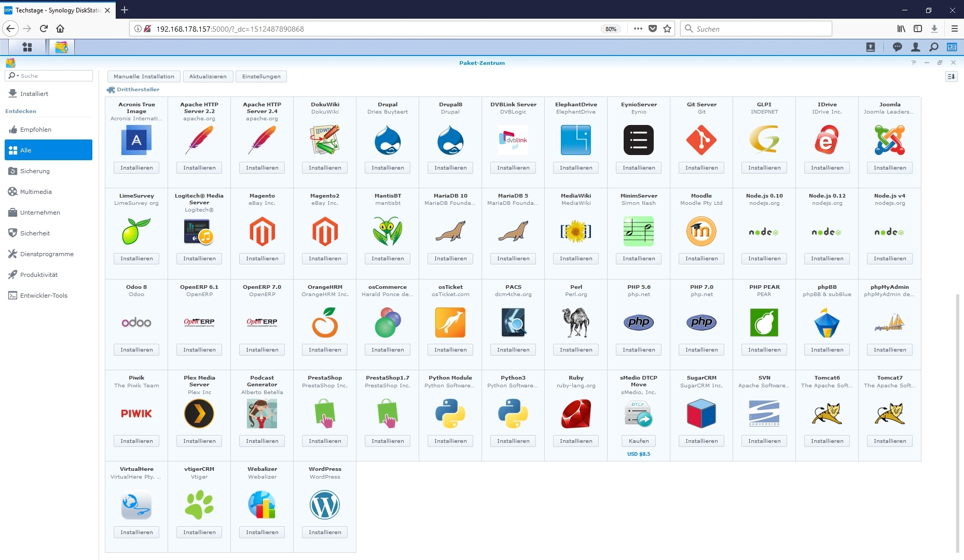Click the WordPress package icon
Screen dimensions: 964x560
(325, 505)
